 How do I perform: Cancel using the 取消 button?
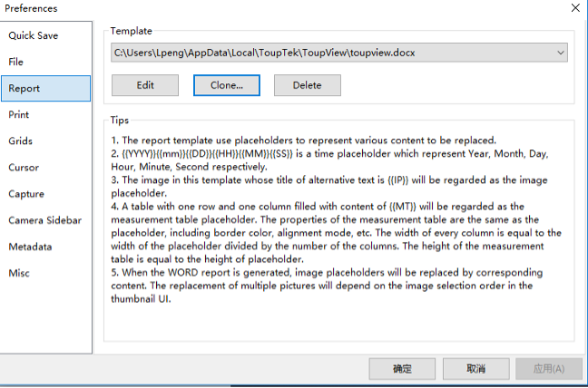tap(475, 369)
